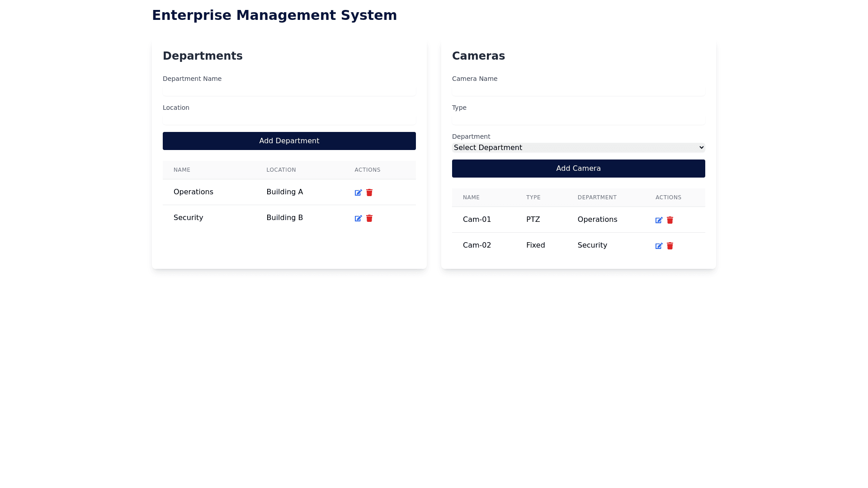Click the Departments table Name header

tap(182, 170)
